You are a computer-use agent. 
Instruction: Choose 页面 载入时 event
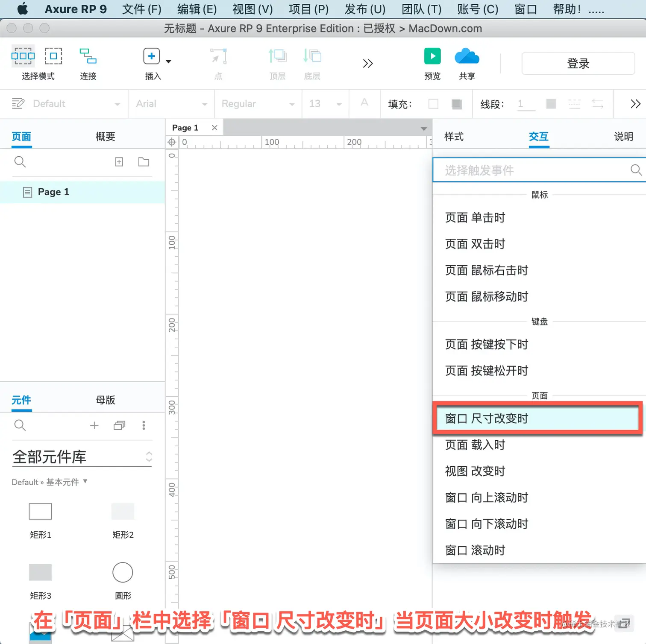475,445
